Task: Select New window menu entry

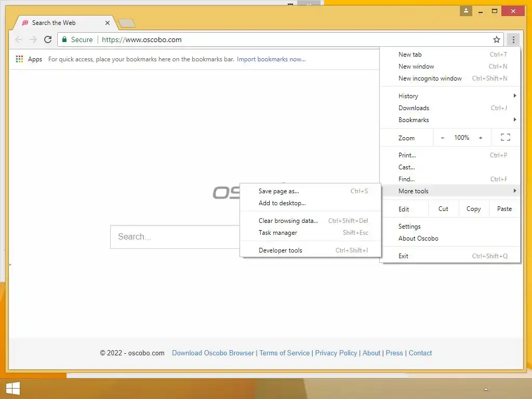Action: (x=450, y=66)
